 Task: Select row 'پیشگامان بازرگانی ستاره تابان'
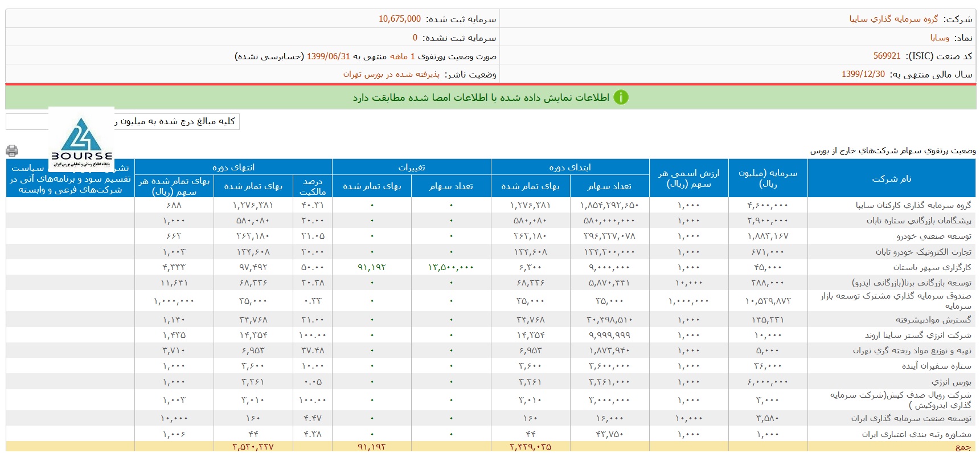[x=491, y=221]
